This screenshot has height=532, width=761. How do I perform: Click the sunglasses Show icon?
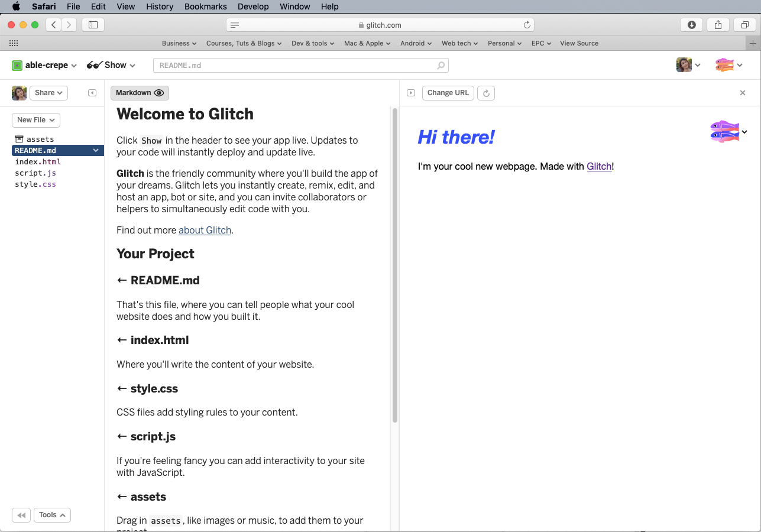point(95,65)
